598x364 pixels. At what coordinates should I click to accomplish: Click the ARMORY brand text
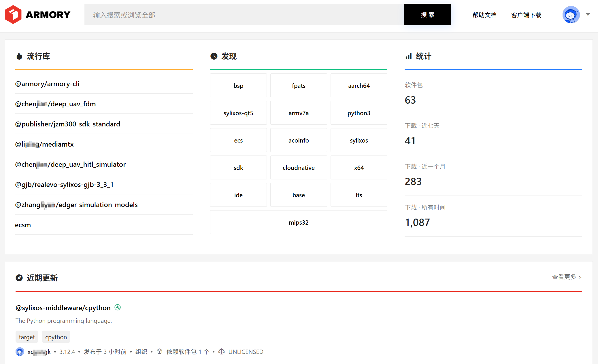tap(48, 15)
